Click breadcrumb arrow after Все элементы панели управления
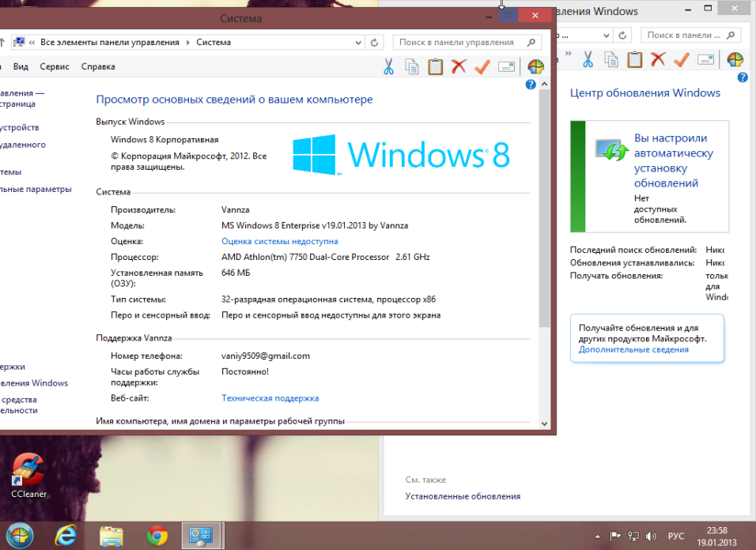Image resolution: width=756 pixels, height=550 pixels. click(188, 43)
